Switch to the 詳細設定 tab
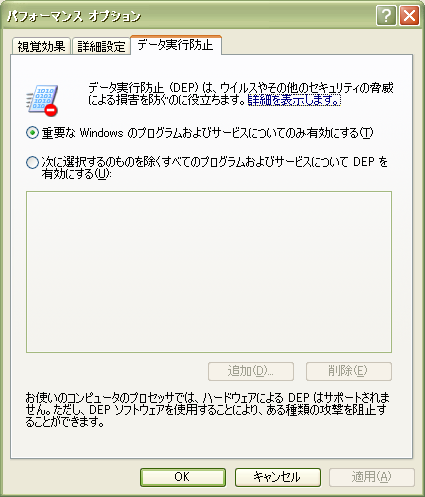Image resolution: width=425 pixels, height=497 pixels. click(101, 46)
